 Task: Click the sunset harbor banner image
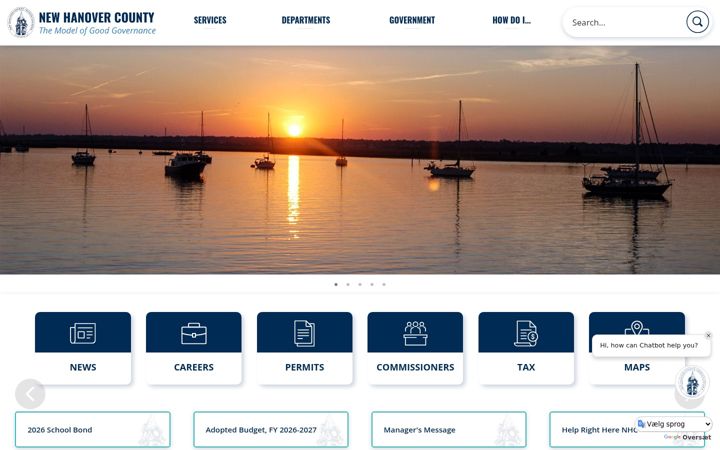point(360,160)
